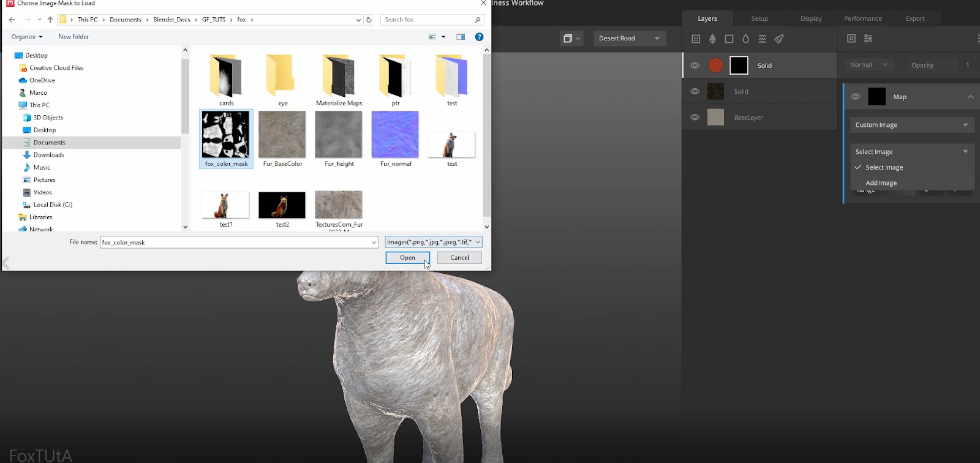
Task: Open the Desert Road environment dropdown
Action: [630, 38]
